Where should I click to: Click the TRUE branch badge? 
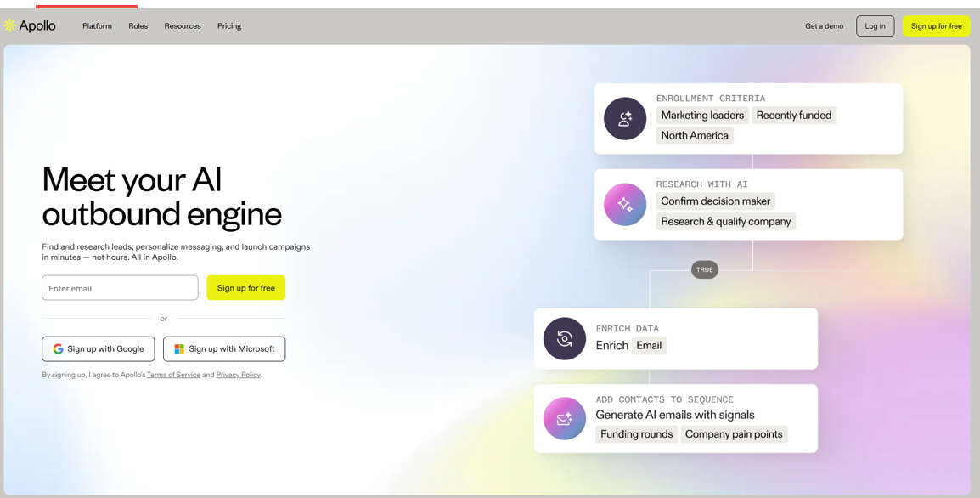coord(704,269)
